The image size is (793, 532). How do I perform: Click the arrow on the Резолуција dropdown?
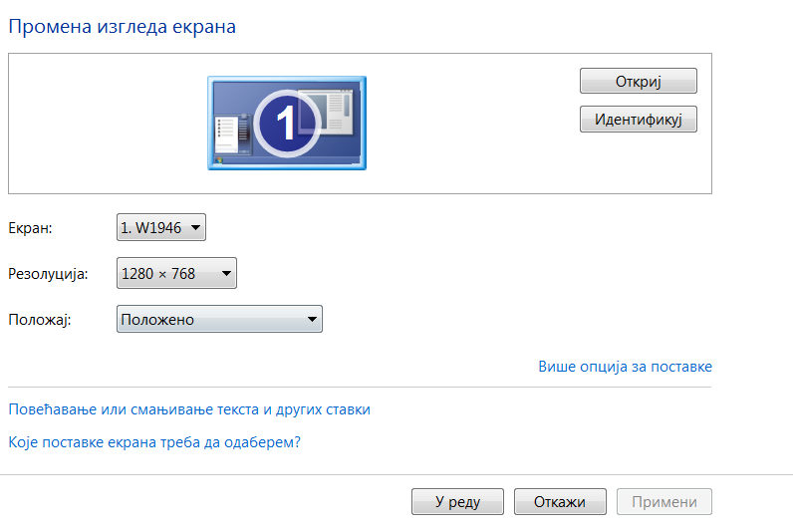(x=226, y=273)
